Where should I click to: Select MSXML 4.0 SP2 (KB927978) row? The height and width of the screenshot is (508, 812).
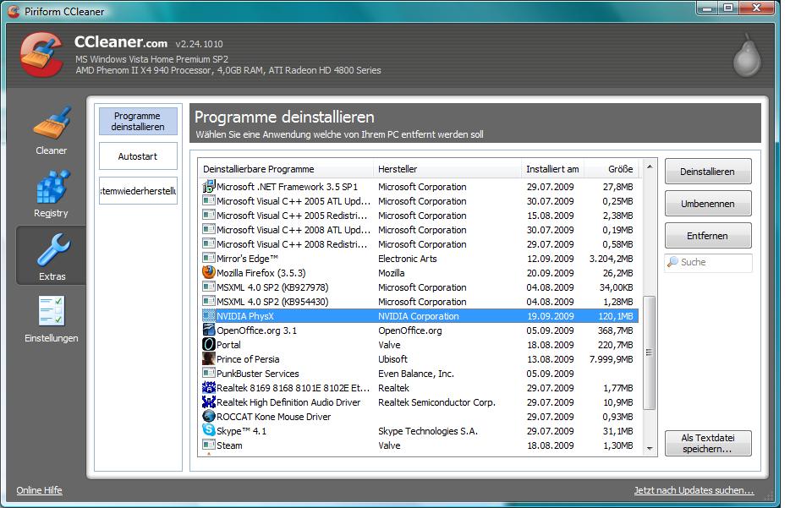click(419, 287)
